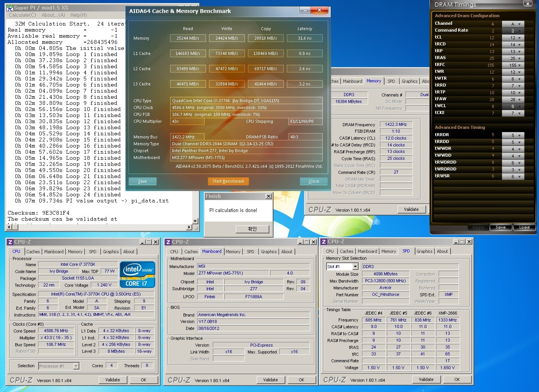Click the BIOS version V17.0B18 field
539x392 pixels.
click(254, 321)
